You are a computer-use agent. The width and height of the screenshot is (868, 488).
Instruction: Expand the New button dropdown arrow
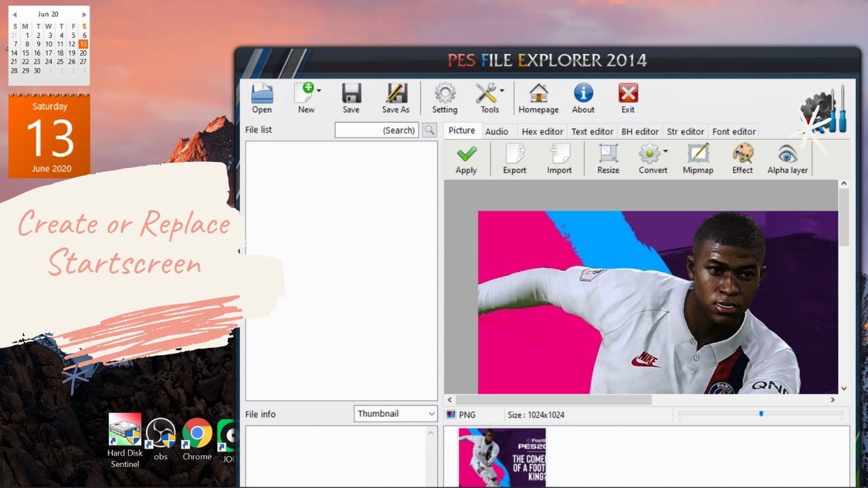(319, 90)
